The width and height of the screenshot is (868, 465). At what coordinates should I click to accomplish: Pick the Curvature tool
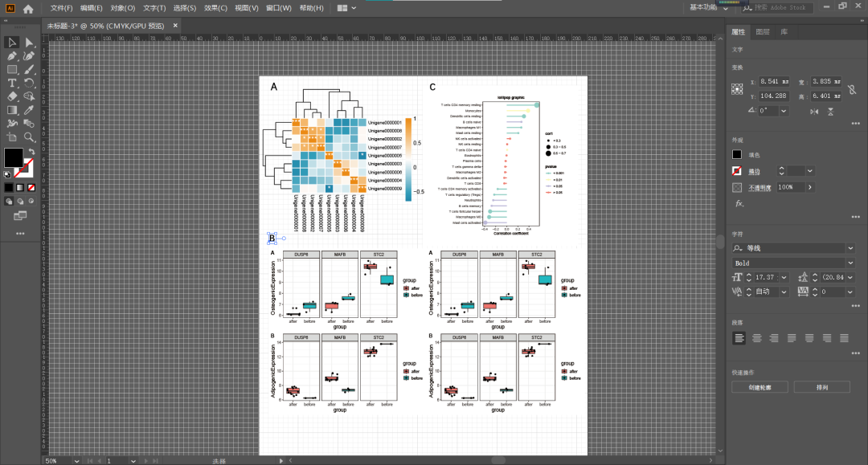point(29,56)
